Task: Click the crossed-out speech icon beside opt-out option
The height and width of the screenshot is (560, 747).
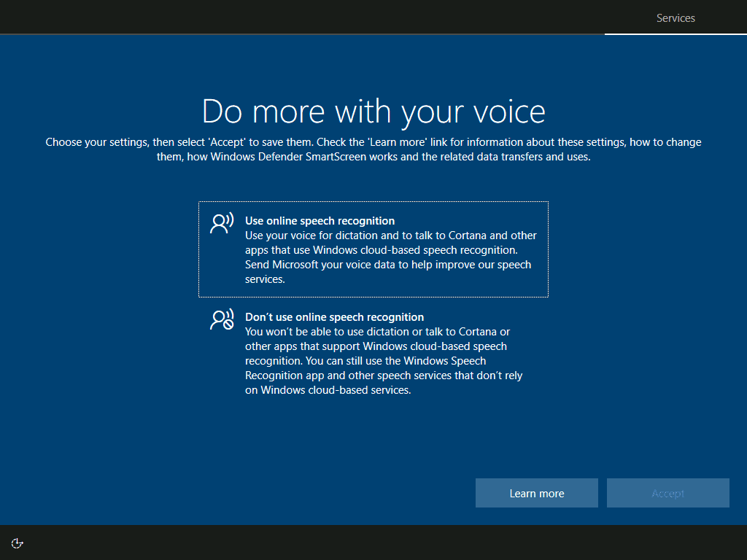Action: (221, 319)
